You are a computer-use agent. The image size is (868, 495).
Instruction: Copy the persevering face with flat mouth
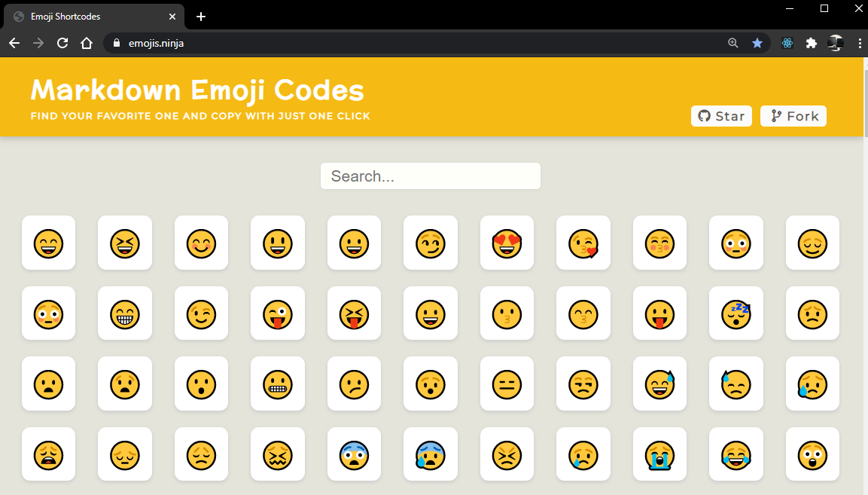tap(507, 454)
